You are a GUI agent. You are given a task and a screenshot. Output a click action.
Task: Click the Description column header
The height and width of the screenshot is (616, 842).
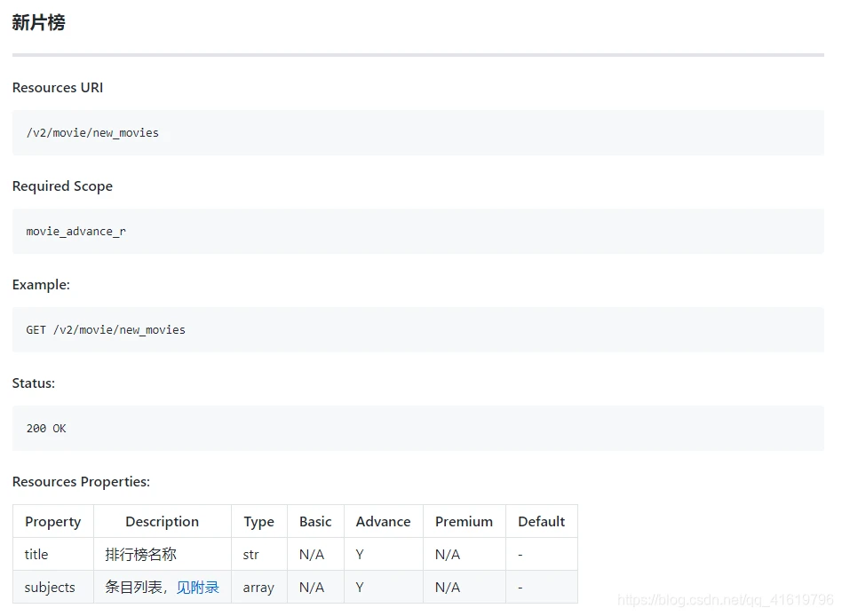coord(163,522)
